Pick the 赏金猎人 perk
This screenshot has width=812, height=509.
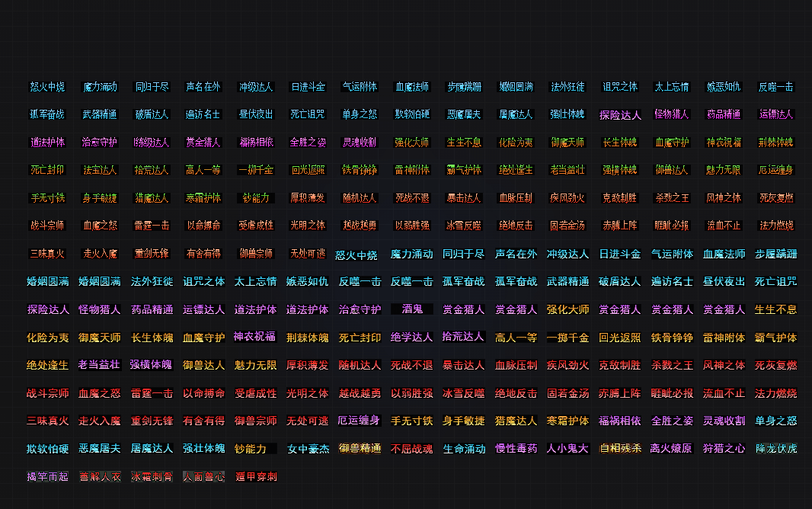pyautogui.click(x=203, y=142)
